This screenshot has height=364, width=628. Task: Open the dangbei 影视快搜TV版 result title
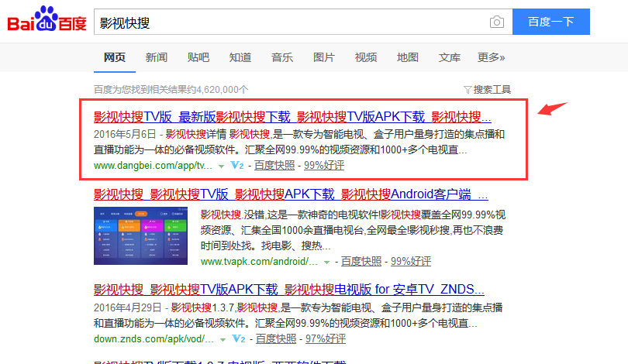[292, 117]
